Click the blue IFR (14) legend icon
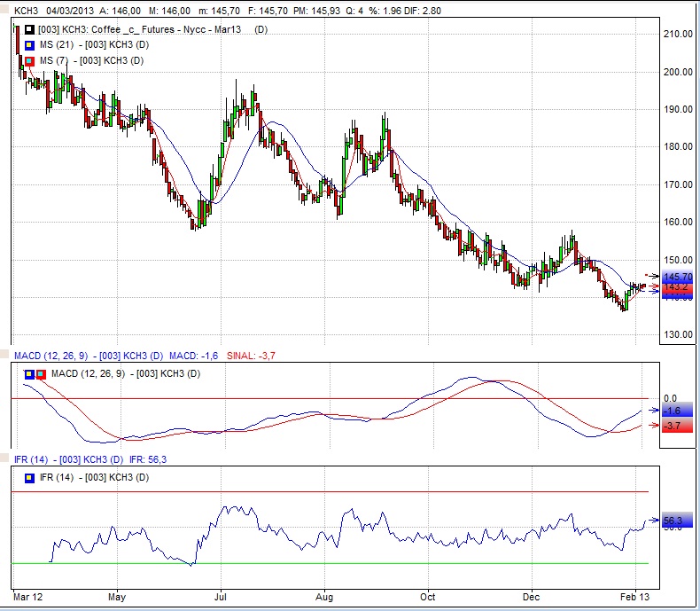This screenshot has width=700, height=611. click(x=31, y=478)
